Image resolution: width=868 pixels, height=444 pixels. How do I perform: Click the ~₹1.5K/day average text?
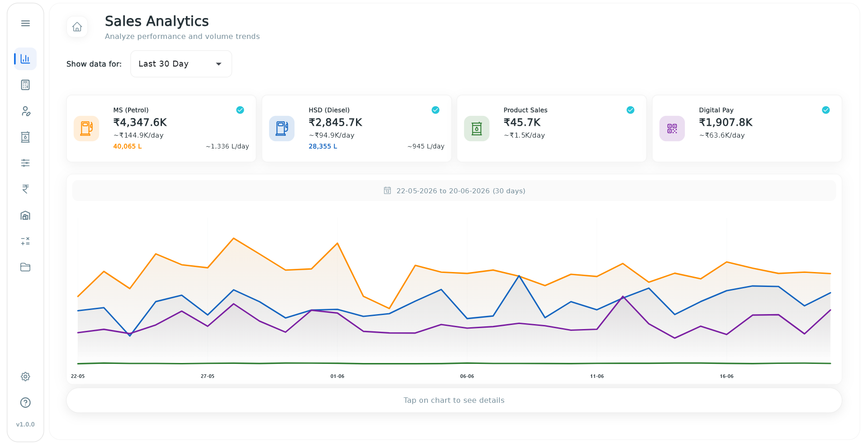point(524,135)
